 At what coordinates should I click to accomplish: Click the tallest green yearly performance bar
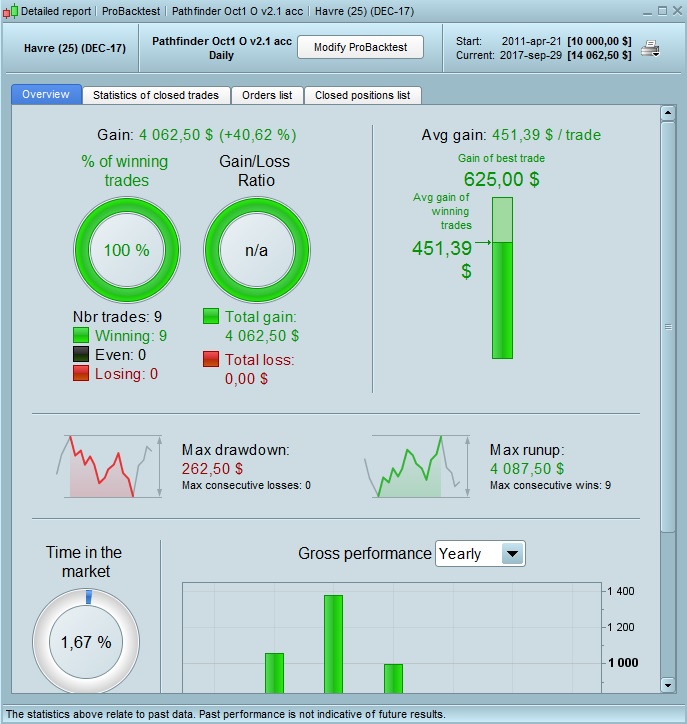pos(333,644)
